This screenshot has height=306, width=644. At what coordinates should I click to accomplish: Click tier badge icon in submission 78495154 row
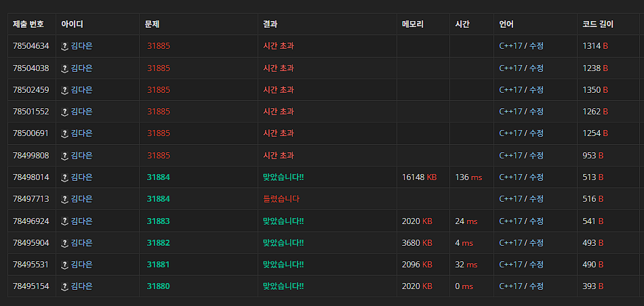pos(64,286)
